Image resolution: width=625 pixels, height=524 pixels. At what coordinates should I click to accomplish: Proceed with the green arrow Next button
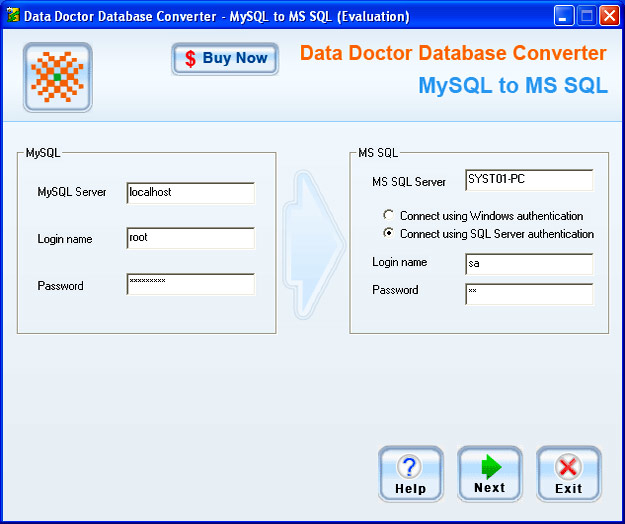(490, 474)
